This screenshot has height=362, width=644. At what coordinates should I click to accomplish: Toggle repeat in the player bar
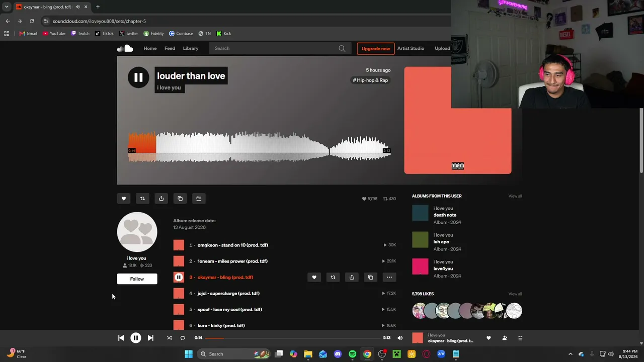[x=183, y=338]
